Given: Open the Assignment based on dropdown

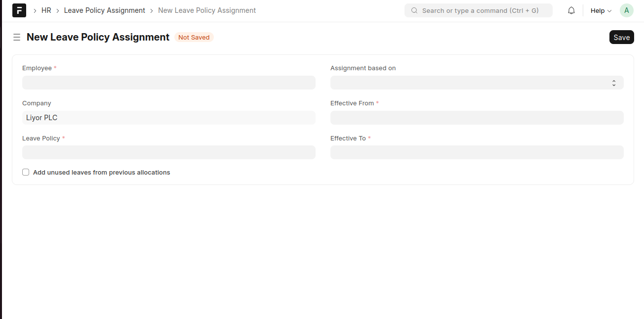Looking at the screenshot, I should click(x=477, y=83).
